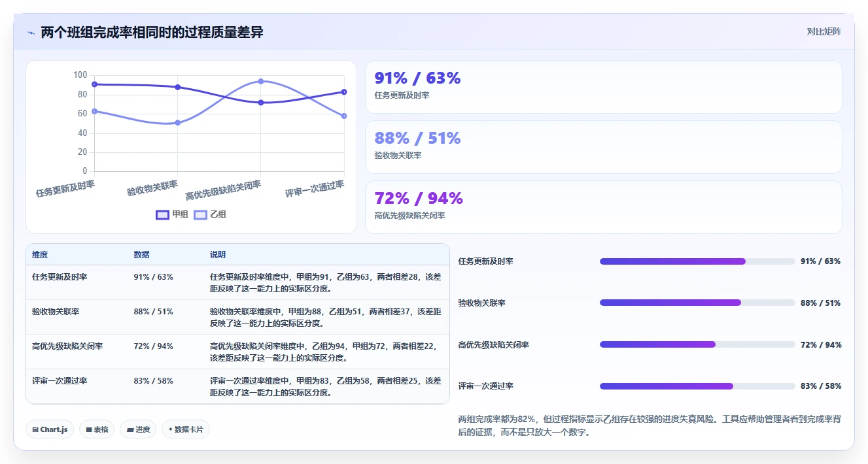The width and height of the screenshot is (868, 464).
Task: Click the Chart.js tag chip
Action: coord(50,429)
